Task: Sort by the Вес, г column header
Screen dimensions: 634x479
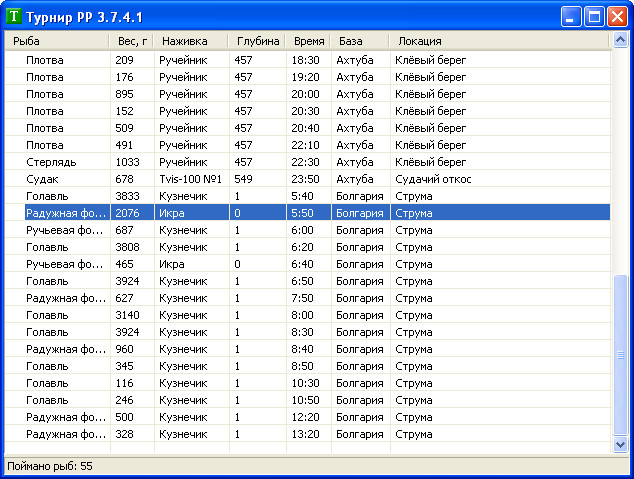Action: [x=131, y=41]
